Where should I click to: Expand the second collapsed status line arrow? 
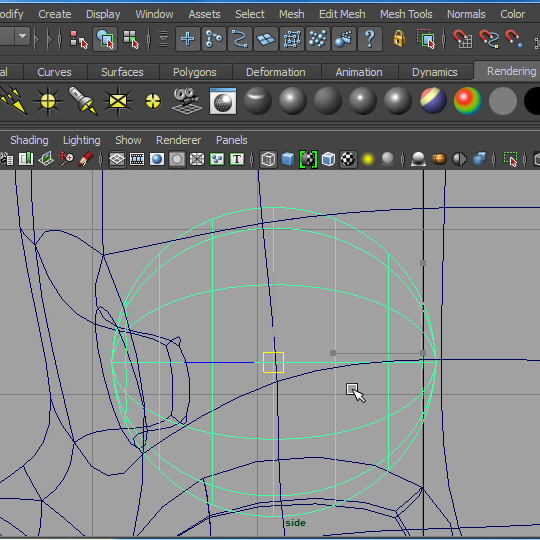pos(50,39)
